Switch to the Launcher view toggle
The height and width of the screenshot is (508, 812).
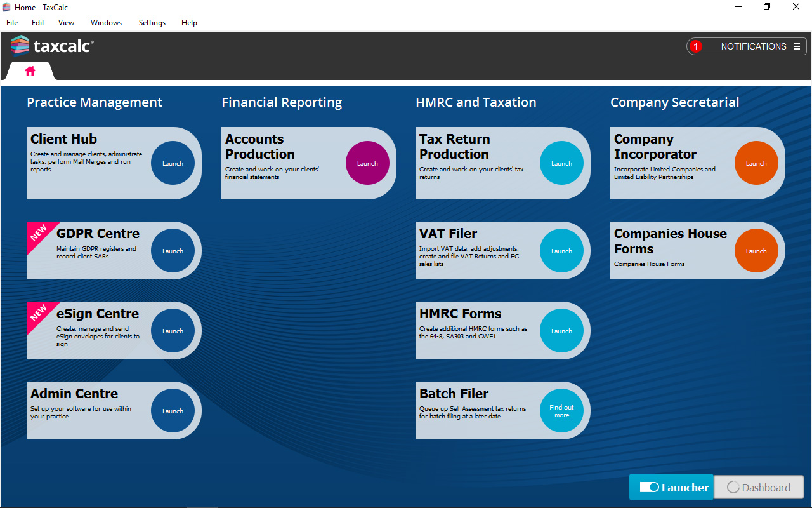click(671, 487)
